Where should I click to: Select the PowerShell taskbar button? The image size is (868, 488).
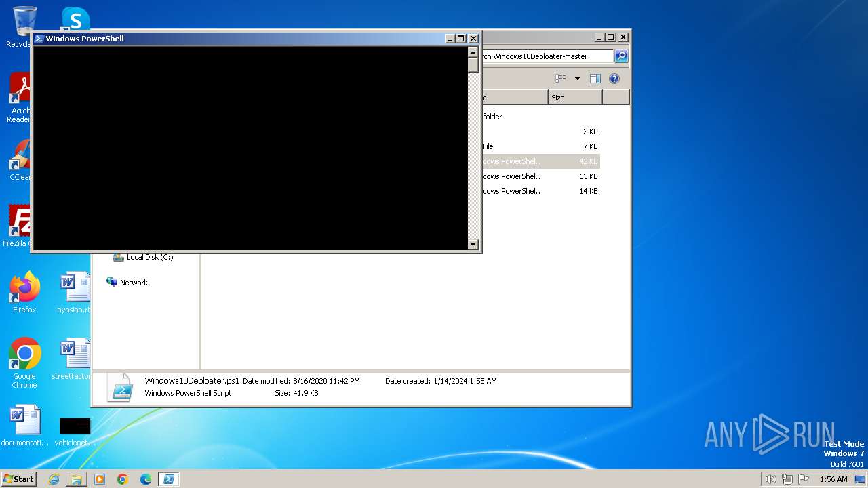(x=168, y=479)
